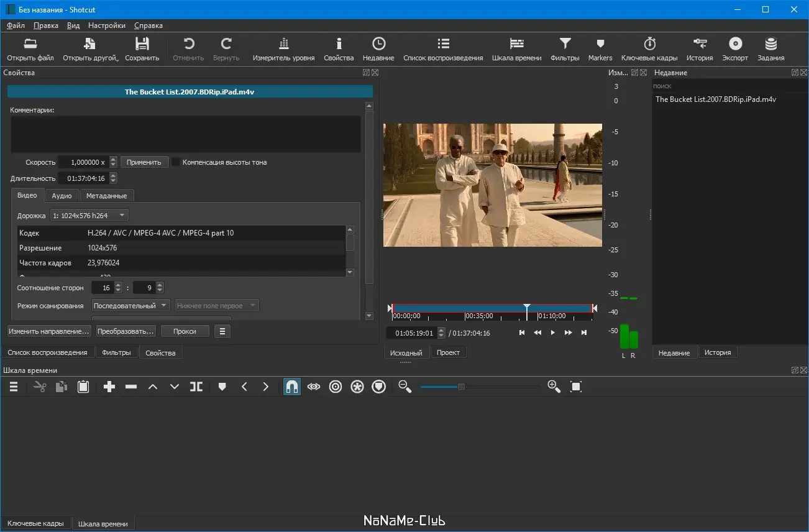Enable Компенсация высоты тона checkbox
Viewport: 809px width, 532px height.
coord(176,162)
